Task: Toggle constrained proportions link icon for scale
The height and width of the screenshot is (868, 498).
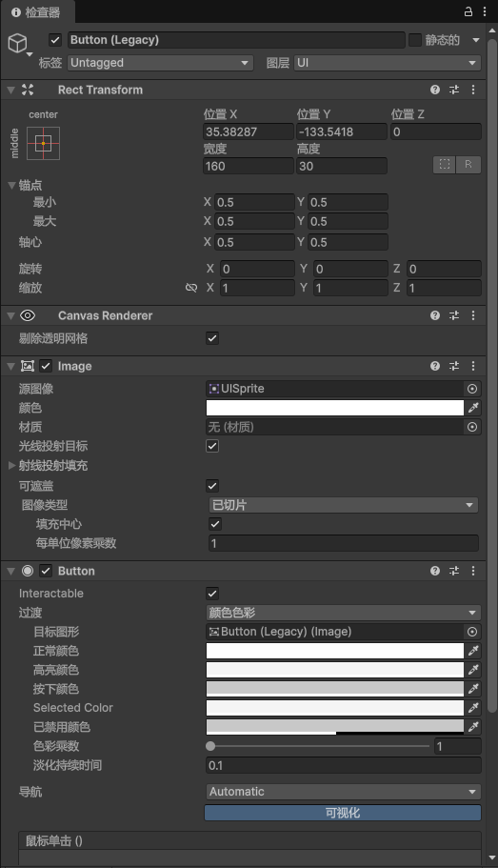Action: pyautogui.click(x=191, y=288)
